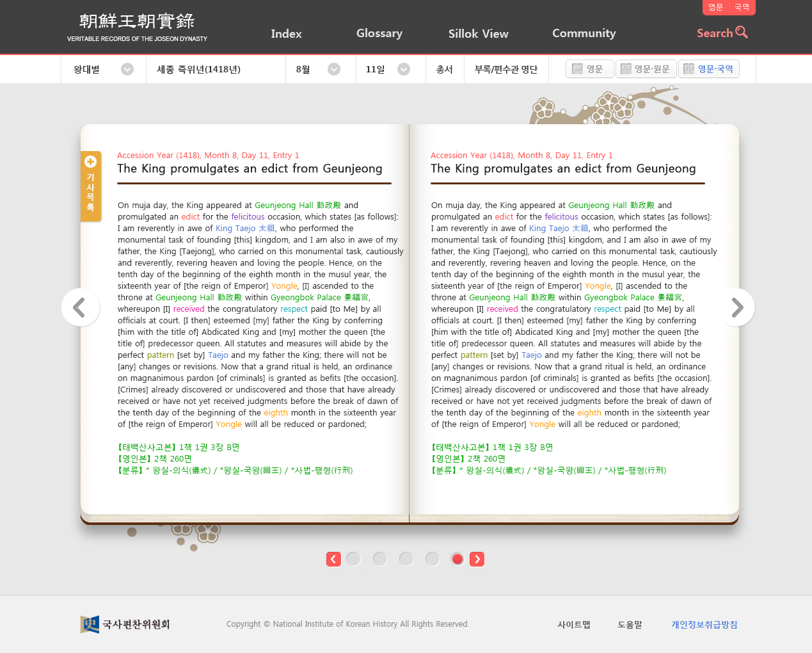812x653 pixels.
Task: Click the Search magnifier icon
Action: point(741,32)
